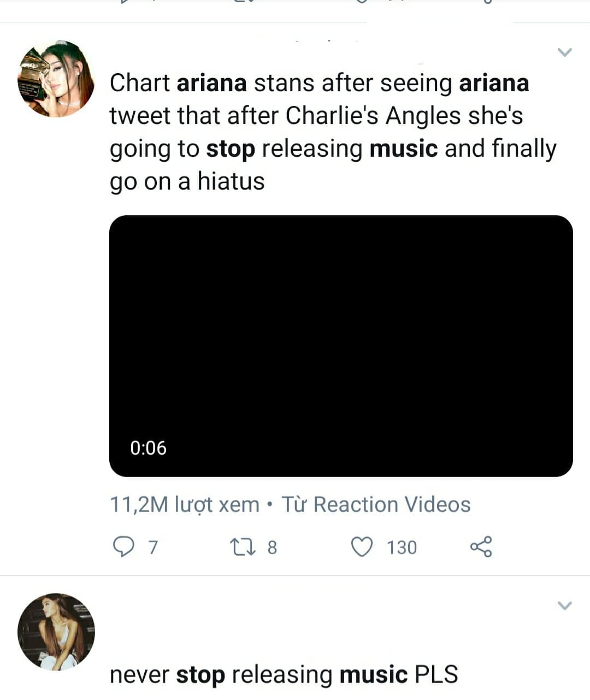This screenshot has width=590, height=700.
Task: Play the black 0:06 video
Action: [341, 345]
